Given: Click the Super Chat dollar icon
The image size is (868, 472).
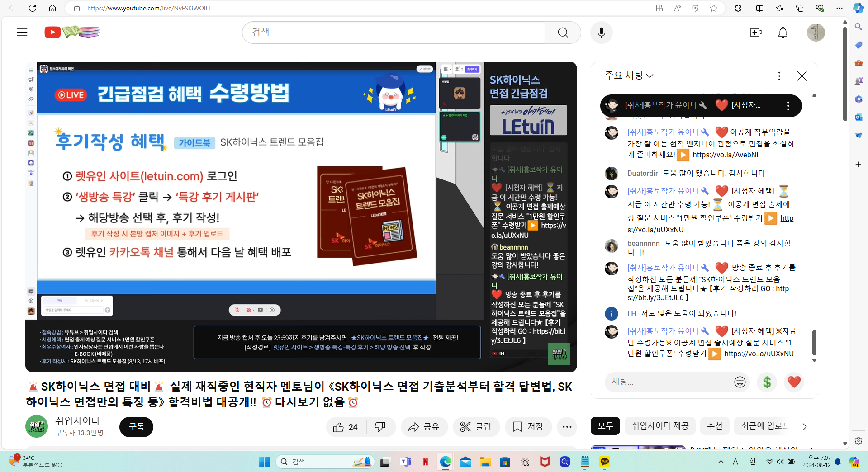Looking at the screenshot, I should point(767,382).
